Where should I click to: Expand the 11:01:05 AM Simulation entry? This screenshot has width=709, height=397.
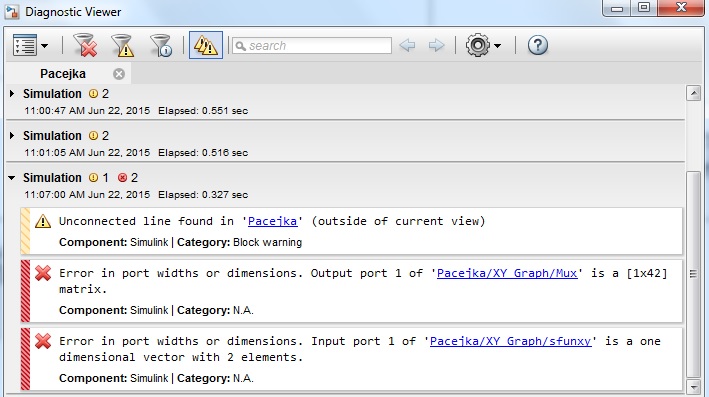coord(12,136)
